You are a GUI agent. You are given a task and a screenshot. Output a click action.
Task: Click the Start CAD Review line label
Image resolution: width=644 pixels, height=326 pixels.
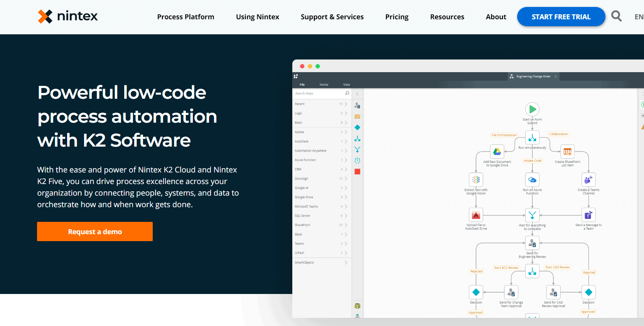[x=557, y=267]
